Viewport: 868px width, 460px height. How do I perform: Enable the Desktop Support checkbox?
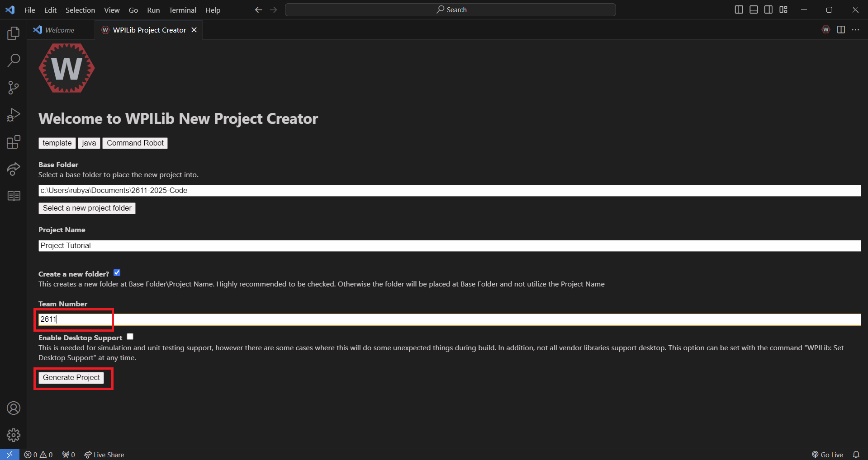pyautogui.click(x=130, y=336)
